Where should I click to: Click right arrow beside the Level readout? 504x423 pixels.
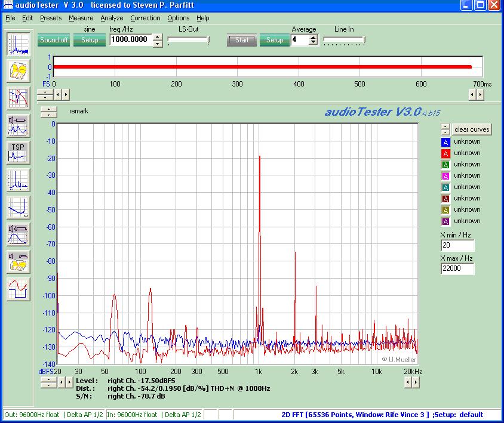69,382
